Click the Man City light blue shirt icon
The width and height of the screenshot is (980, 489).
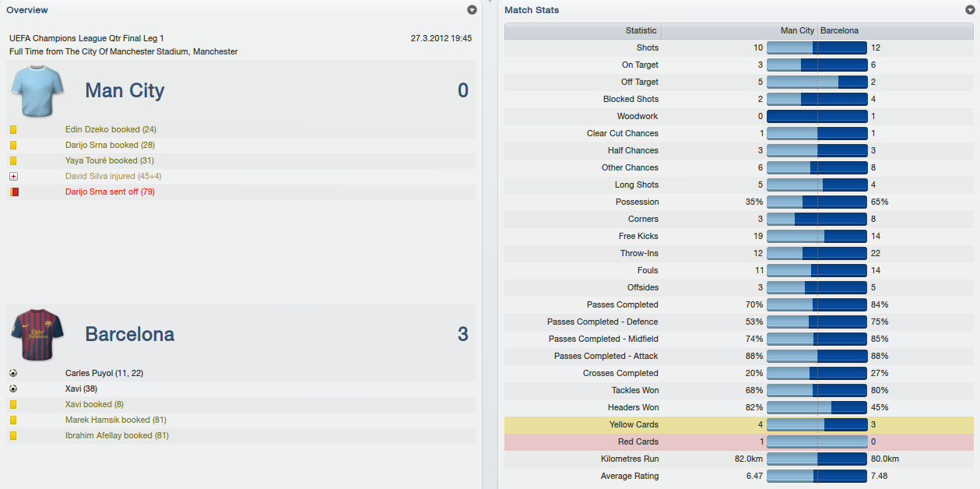pos(37,90)
